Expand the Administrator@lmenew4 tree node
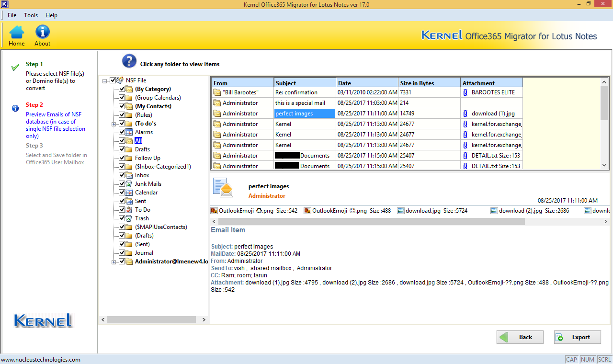This screenshot has height=364, width=613. point(114,262)
